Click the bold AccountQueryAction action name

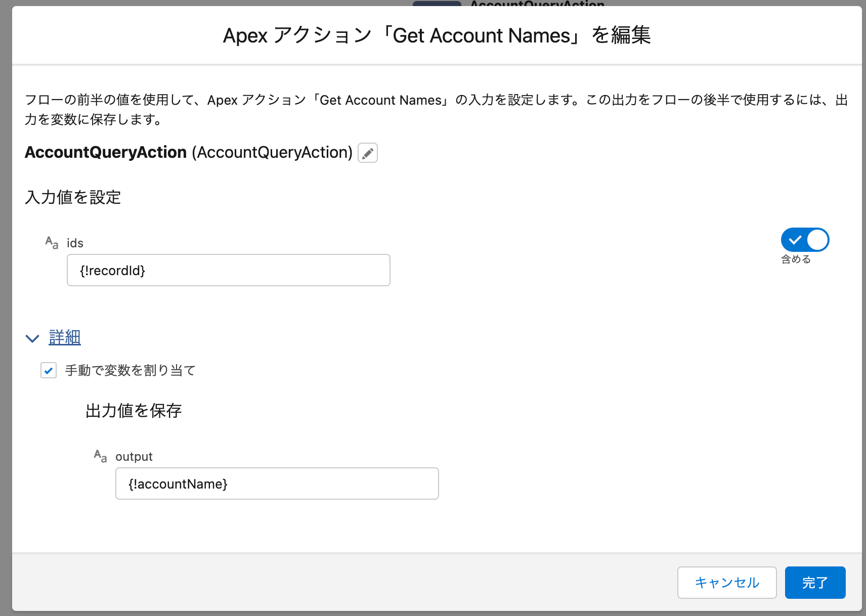106,152
